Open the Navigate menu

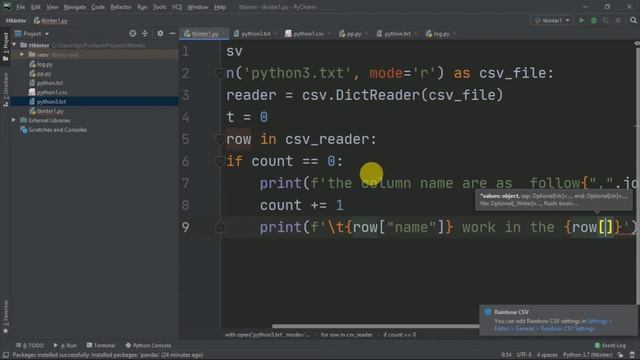[x=75, y=7]
